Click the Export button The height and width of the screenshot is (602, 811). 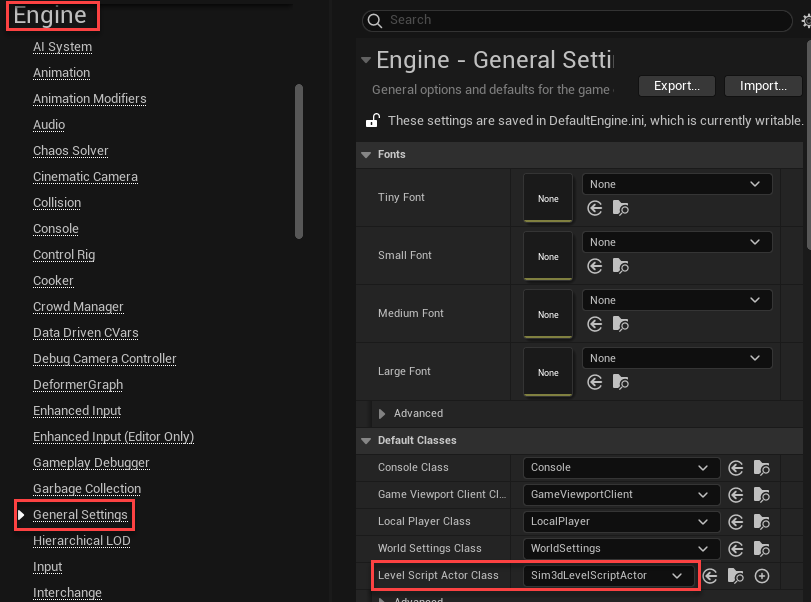676,86
